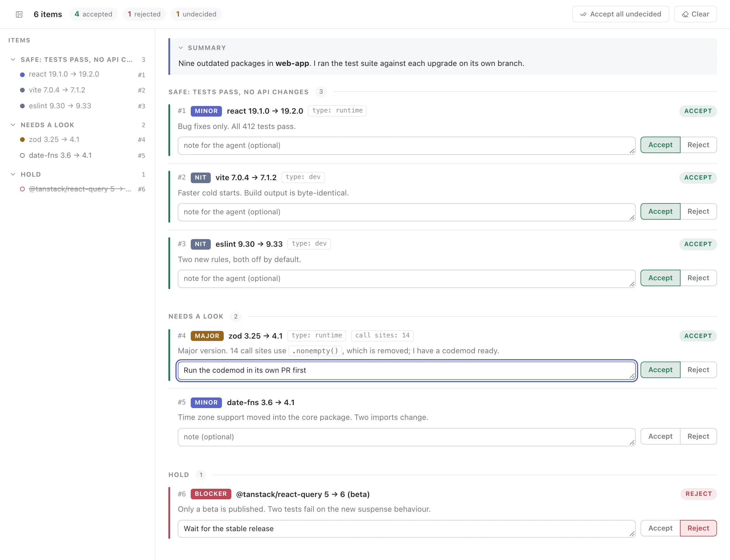The height and width of the screenshot is (560, 730).
Task: Select the struck-through @tanstack/react-query sidebar item
Action: point(82,189)
